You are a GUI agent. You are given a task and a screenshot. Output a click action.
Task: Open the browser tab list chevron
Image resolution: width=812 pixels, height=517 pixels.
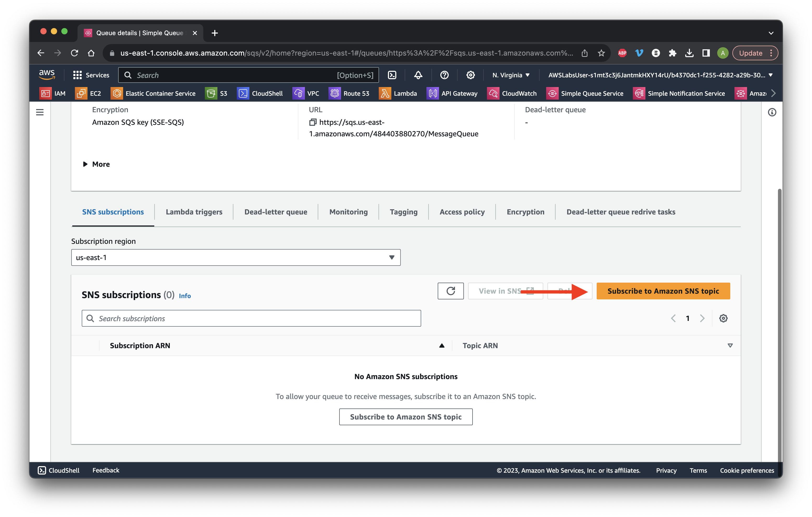point(771,33)
